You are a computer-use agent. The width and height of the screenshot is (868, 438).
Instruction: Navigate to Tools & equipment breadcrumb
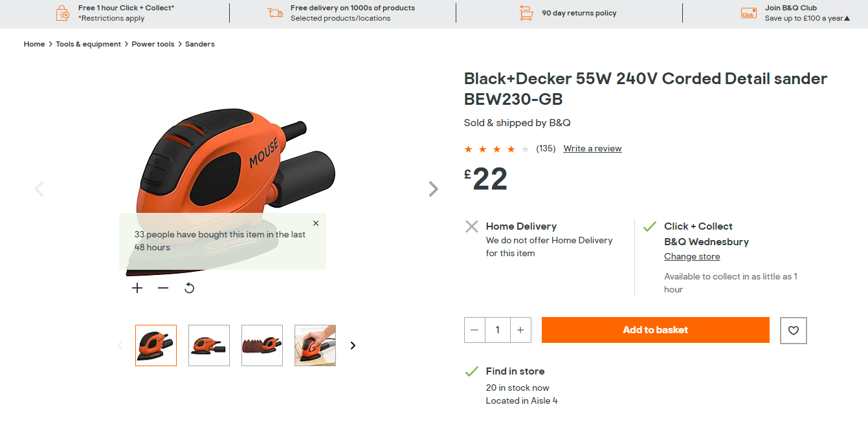(88, 44)
